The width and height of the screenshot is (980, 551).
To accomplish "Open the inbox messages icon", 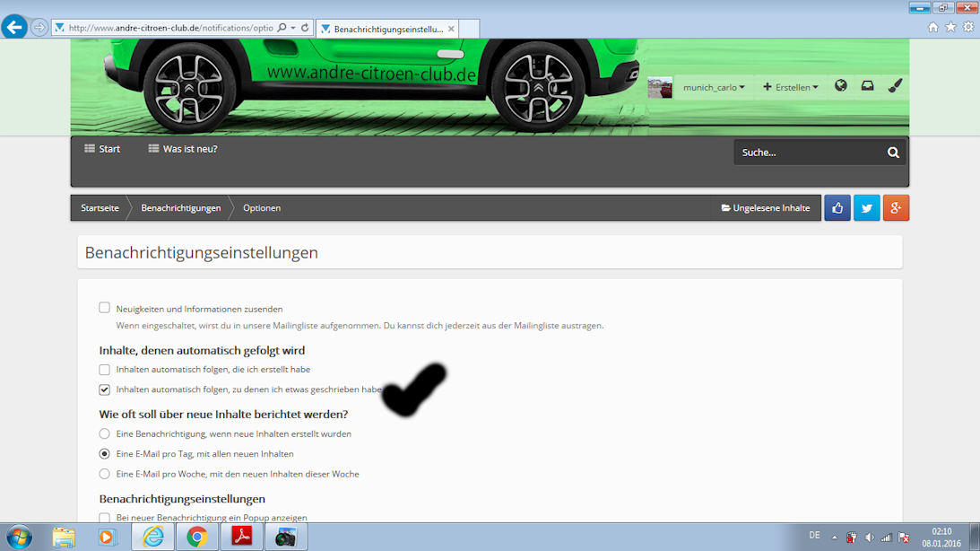I will 868,85.
